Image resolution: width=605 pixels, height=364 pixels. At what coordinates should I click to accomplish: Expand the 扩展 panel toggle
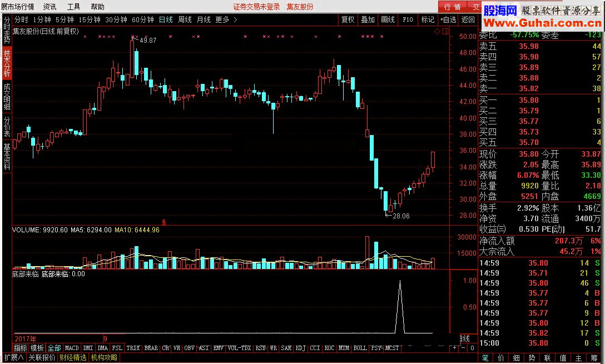click(14, 357)
